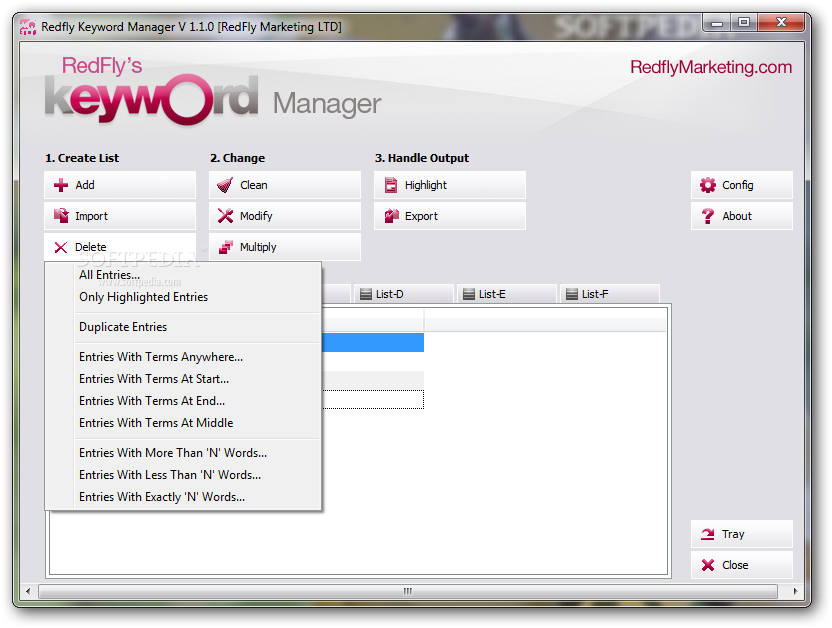Click the Multiply button label
The image size is (832, 628).
pyautogui.click(x=258, y=247)
